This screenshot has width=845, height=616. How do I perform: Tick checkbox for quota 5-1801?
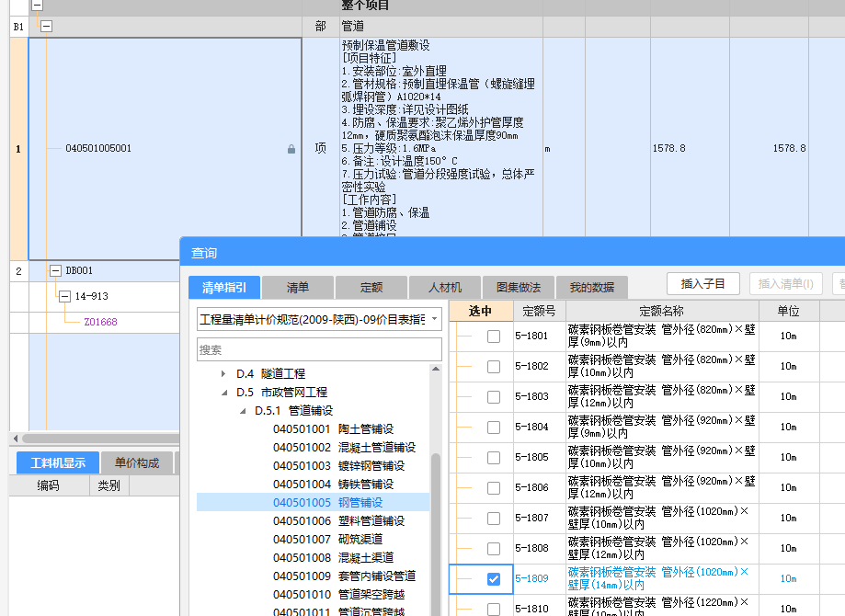[x=494, y=337]
